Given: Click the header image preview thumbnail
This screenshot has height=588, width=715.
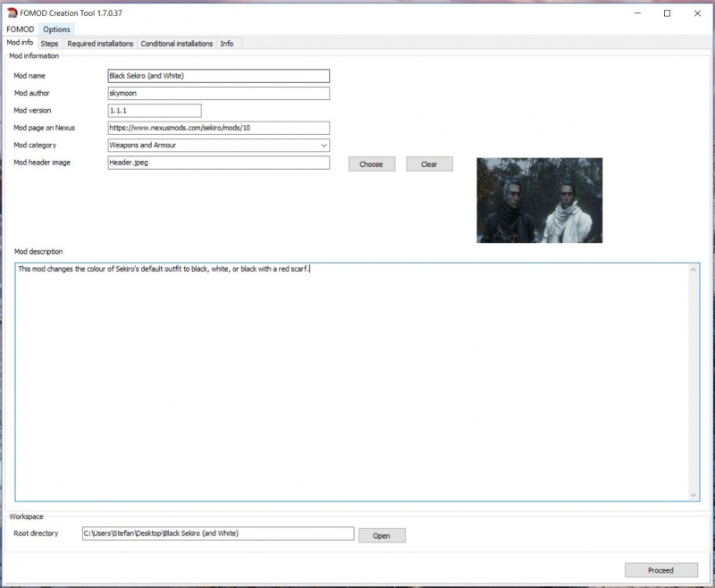Looking at the screenshot, I should [x=540, y=200].
